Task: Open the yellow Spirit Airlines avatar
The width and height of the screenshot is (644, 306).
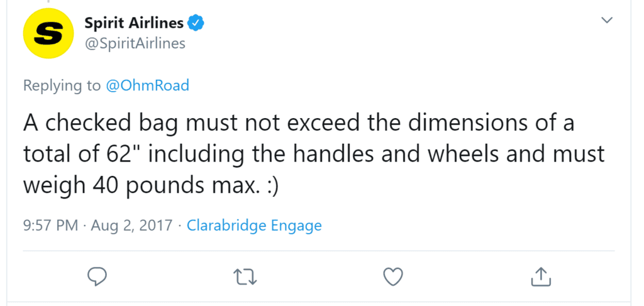Action: [x=48, y=33]
